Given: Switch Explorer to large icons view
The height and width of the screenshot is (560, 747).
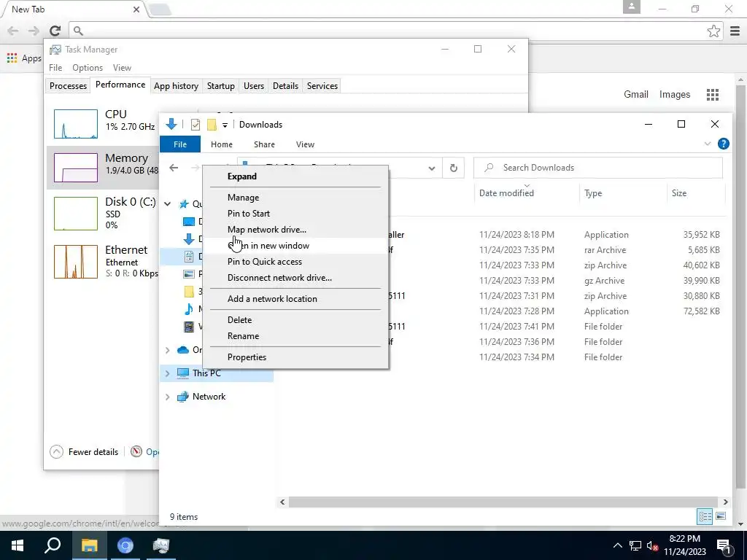Looking at the screenshot, I should point(720,516).
